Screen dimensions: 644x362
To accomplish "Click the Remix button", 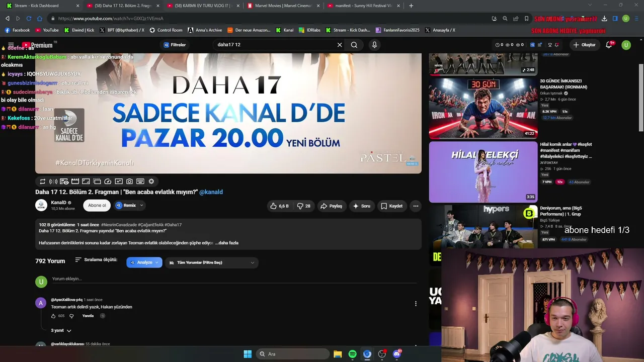I will [x=126, y=205].
